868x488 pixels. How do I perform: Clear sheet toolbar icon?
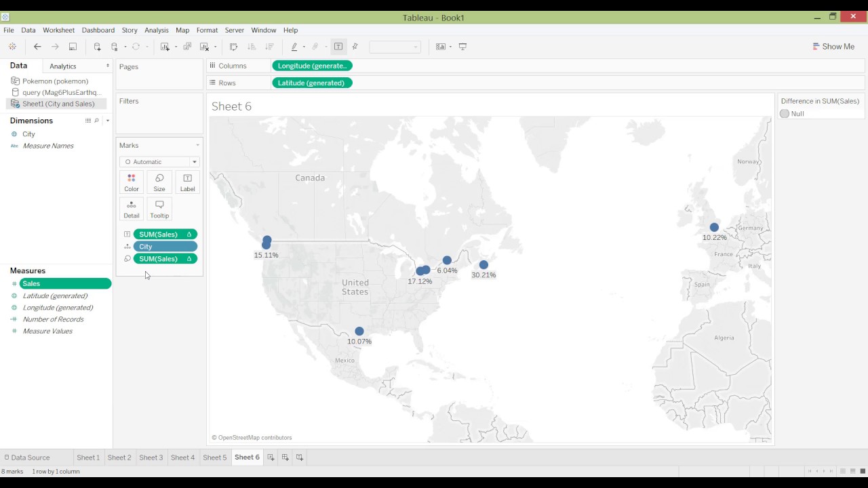(x=204, y=47)
